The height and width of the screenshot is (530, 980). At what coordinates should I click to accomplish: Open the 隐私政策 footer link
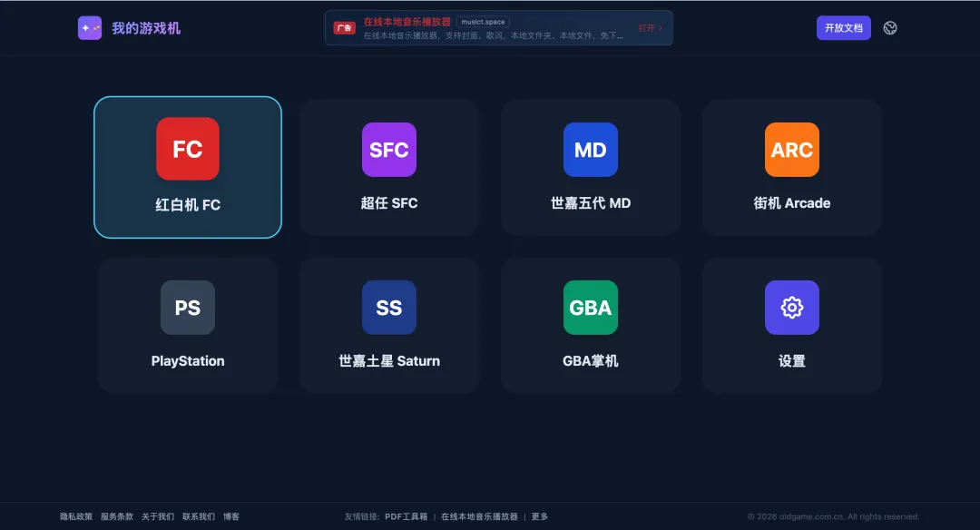tap(76, 517)
